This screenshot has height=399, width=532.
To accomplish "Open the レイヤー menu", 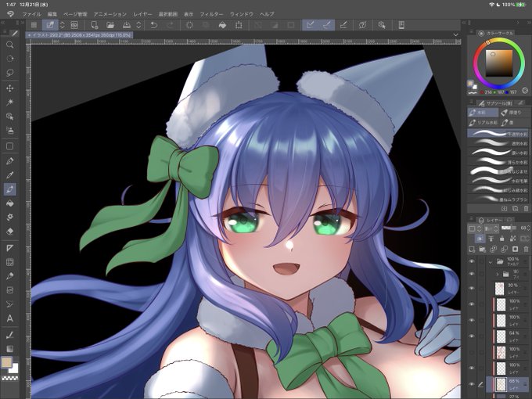I will (x=142, y=14).
